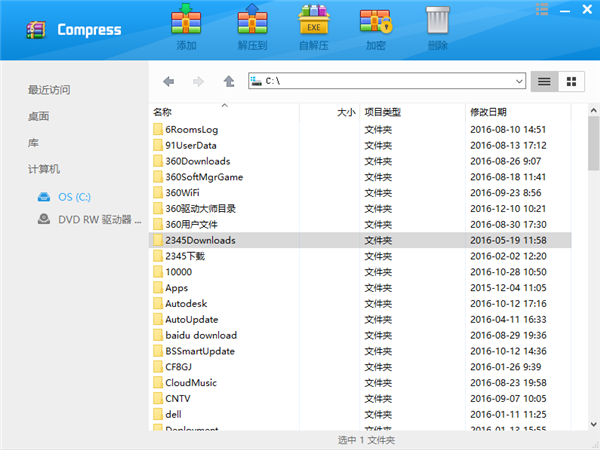Select the 360Downloads folder row
This screenshot has width=600, height=450.
[x=360, y=161]
